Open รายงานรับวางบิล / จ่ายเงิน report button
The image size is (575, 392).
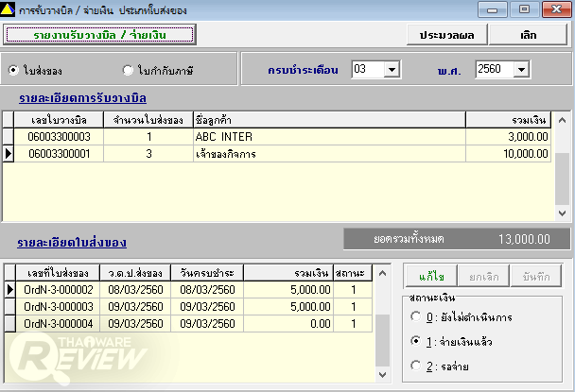tap(99, 35)
